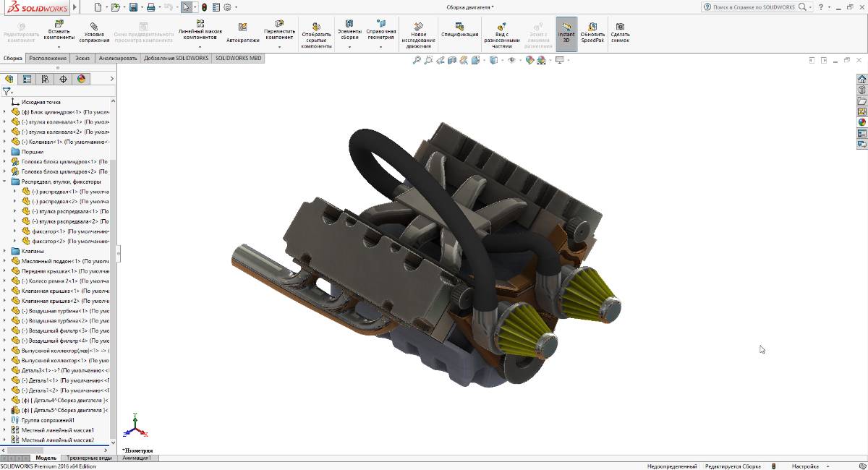
Task: Open the ConfigurationManager tab icon
Action: pos(45,79)
